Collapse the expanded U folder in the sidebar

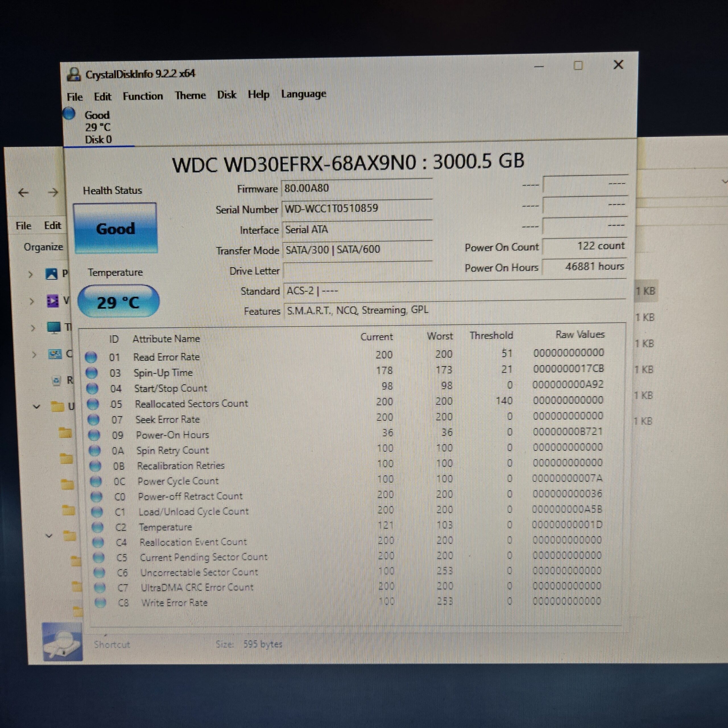(37, 406)
